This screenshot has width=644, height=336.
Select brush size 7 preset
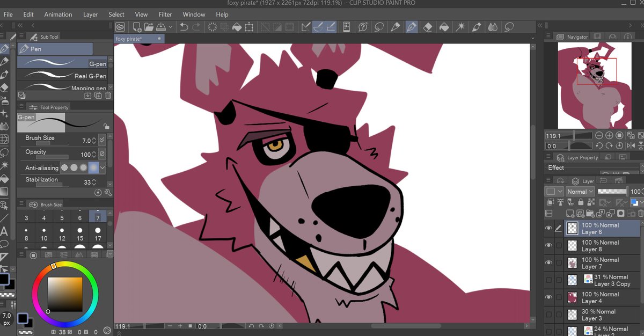coord(98,216)
